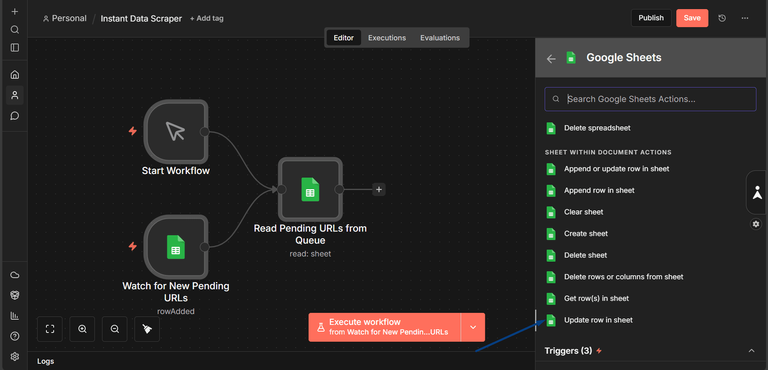Screen dimensions: 768x370
Task: Click the Save button
Action: (692, 18)
